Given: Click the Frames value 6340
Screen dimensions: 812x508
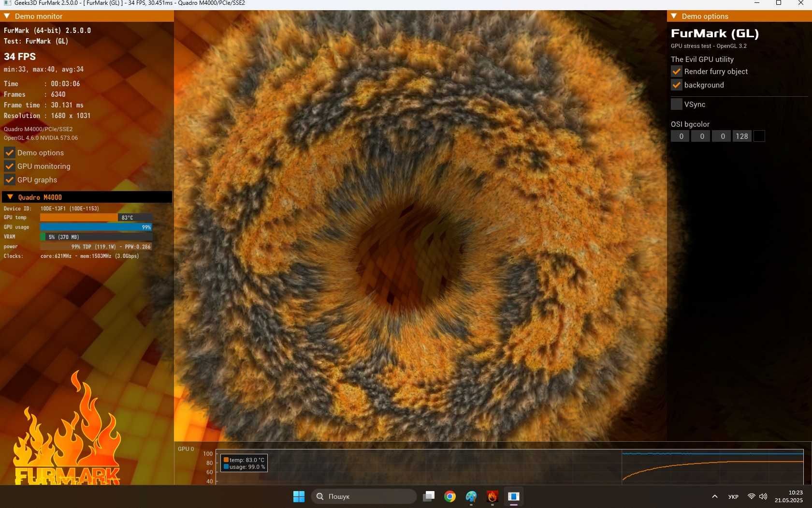Looking at the screenshot, I should (x=58, y=94).
